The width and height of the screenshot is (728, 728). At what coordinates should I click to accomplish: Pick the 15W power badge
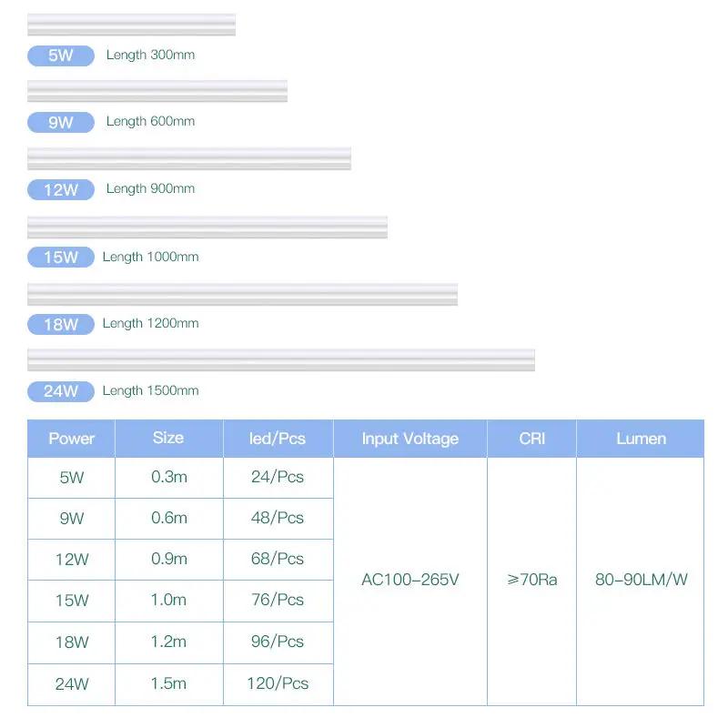61,258
